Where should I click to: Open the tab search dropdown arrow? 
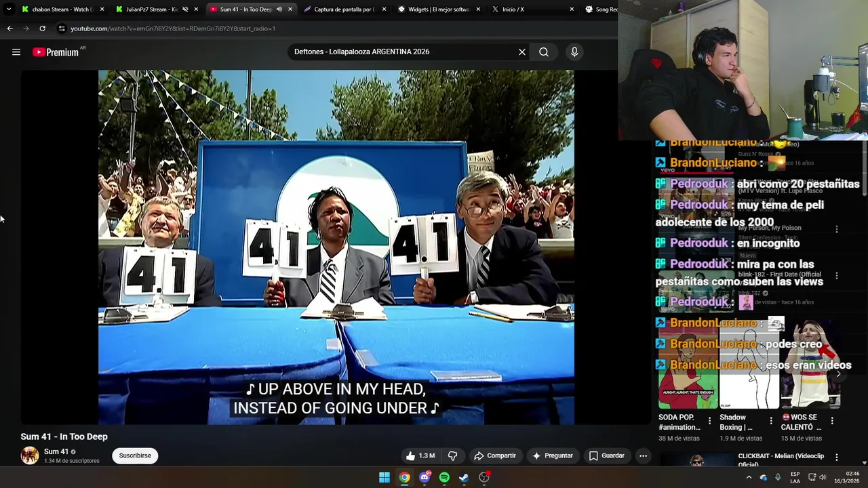9,9
